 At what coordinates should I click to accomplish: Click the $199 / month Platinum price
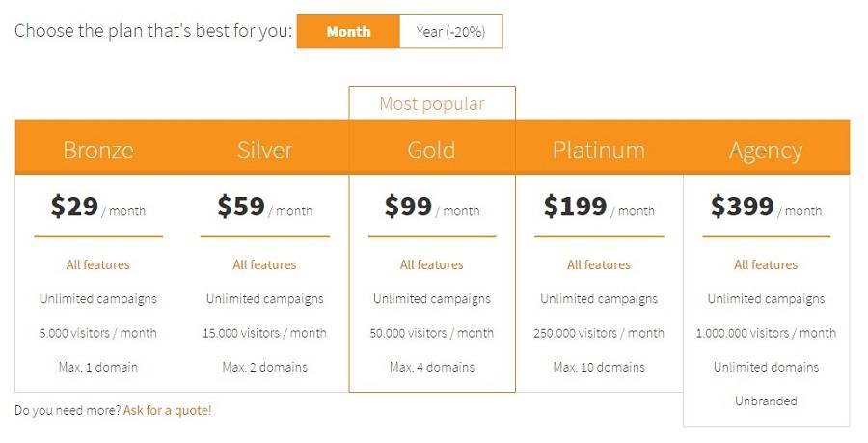pyautogui.click(x=599, y=207)
